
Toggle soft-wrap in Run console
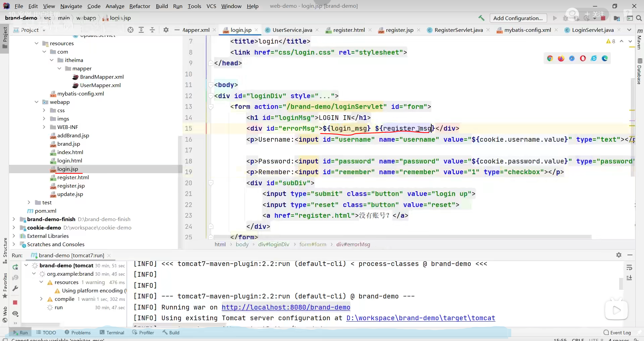[x=629, y=267]
